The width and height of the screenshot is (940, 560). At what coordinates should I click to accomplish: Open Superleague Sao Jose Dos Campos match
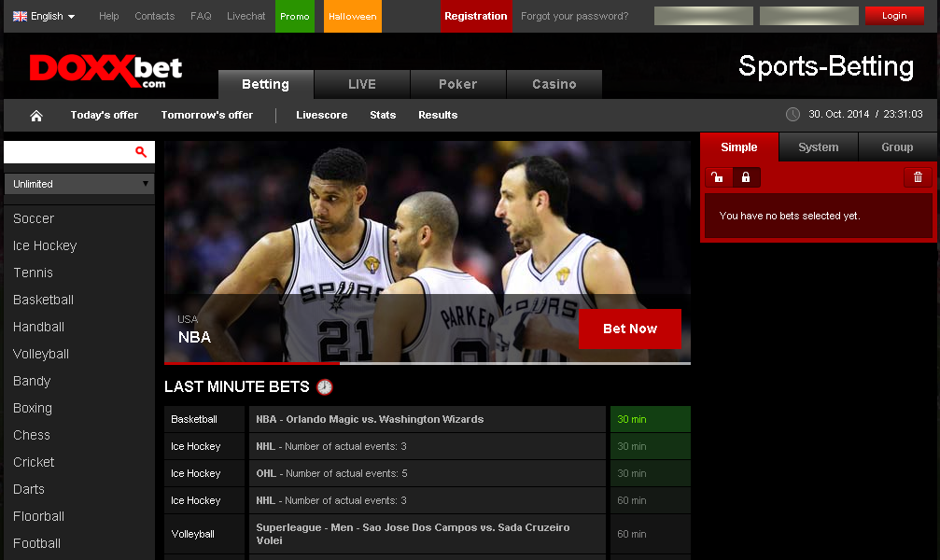(428, 534)
